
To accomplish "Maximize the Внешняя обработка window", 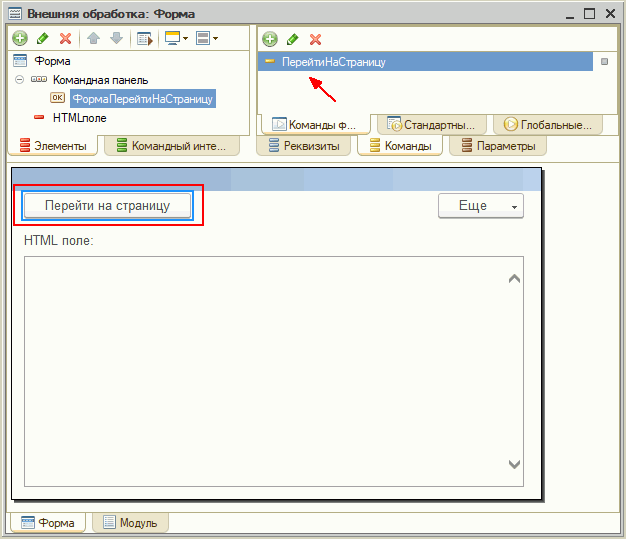I will click(x=589, y=14).
